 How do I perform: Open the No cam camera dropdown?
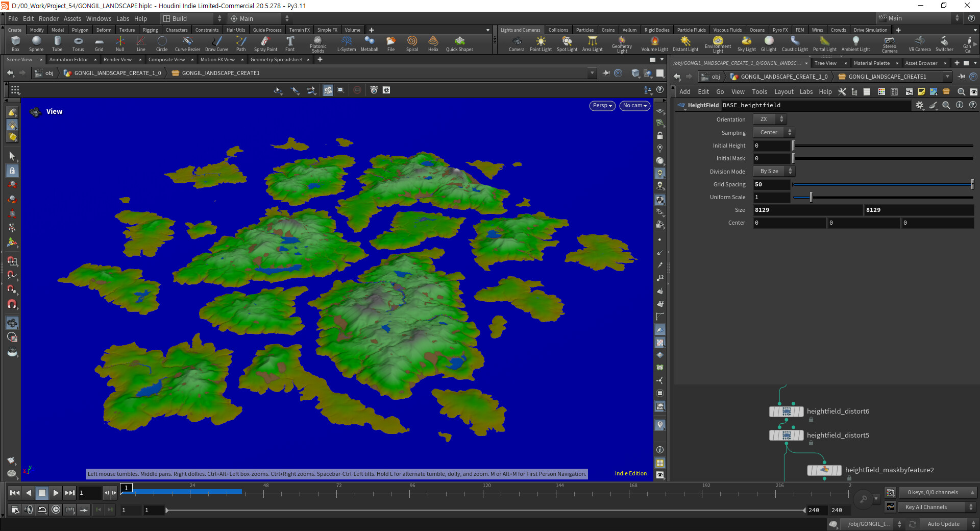(634, 106)
